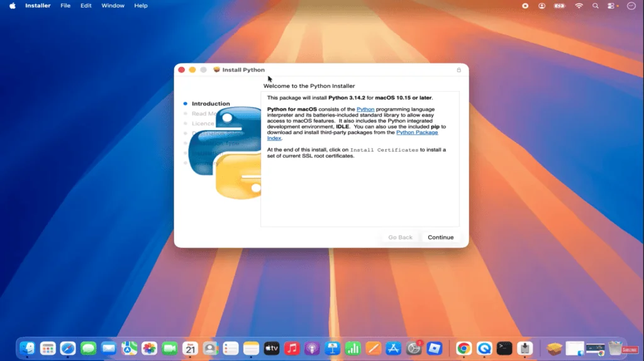Open Music from the Dock
The width and height of the screenshot is (644, 361).
(292, 348)
